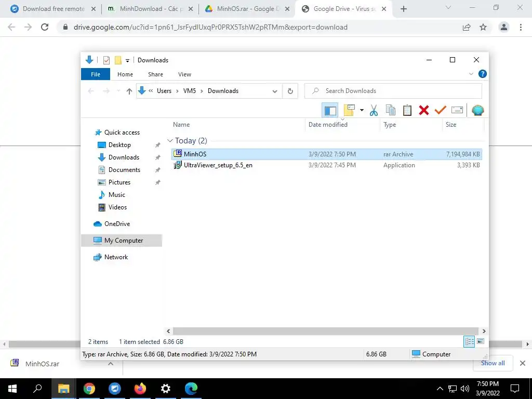Click Users in the address breadcrumb
The image size is (532, 399).
click(164, 91)
